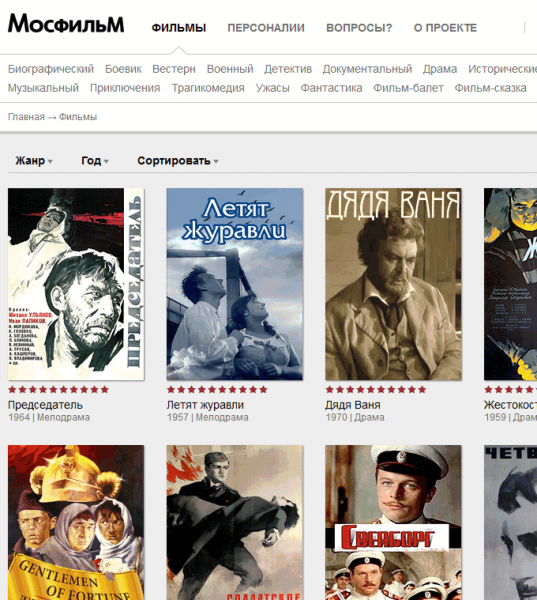The image size is (537, 600).
Task: Open the Свеаборг poster
Action: tap(393, 522)
